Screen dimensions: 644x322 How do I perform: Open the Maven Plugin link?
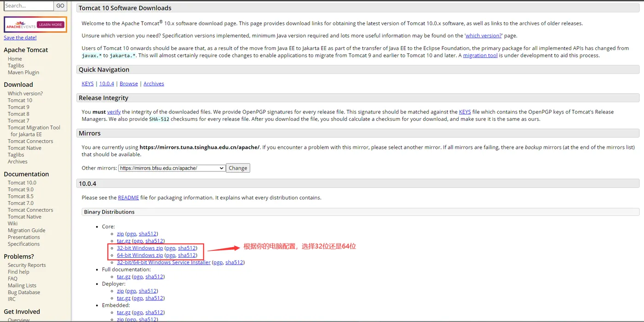23,73
